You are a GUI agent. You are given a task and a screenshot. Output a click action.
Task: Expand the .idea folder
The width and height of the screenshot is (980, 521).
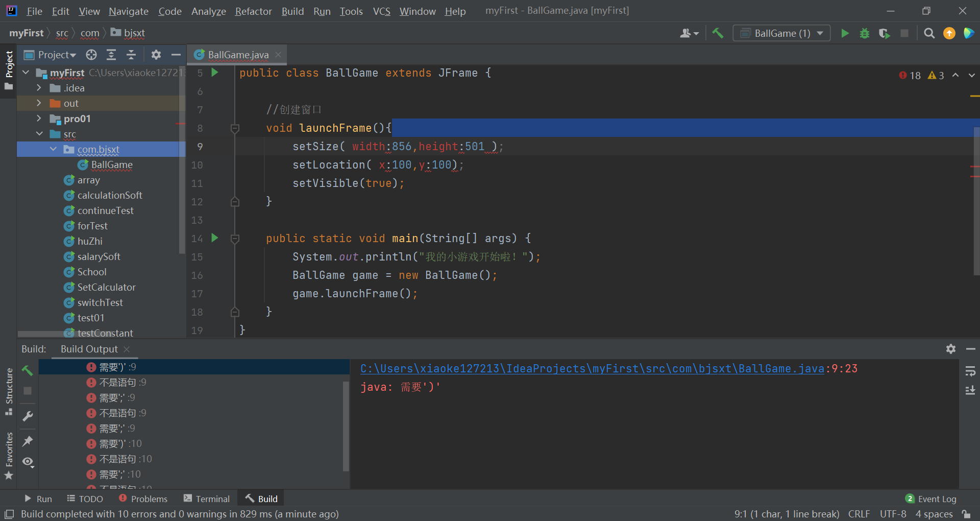[x=39, y=88]
